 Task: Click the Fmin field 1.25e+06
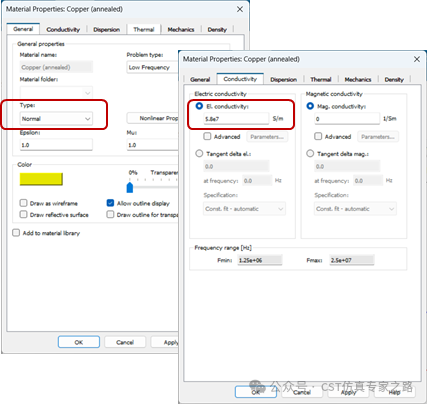point(260,260)
